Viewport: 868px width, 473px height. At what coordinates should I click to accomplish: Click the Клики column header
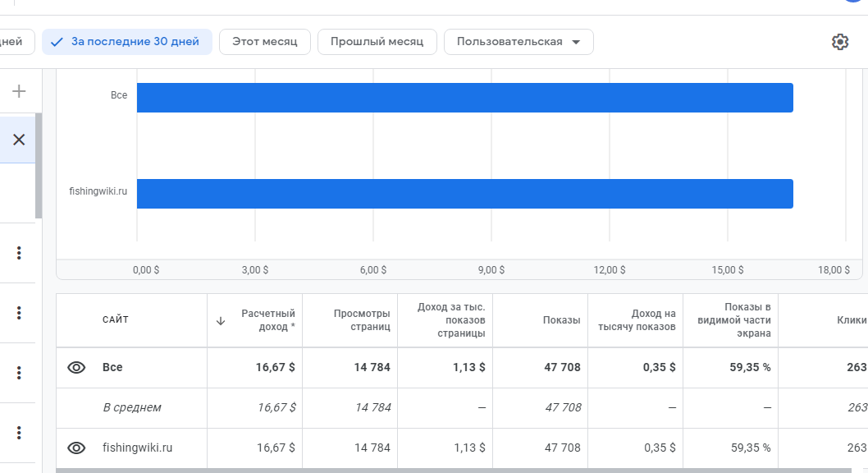pos(851,320)
